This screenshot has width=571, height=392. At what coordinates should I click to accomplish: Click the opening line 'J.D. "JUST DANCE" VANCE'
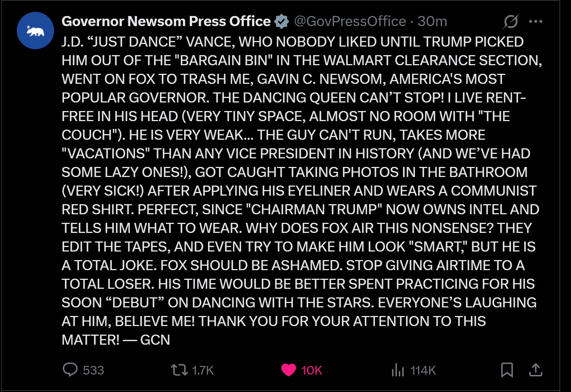click(148, 42)
